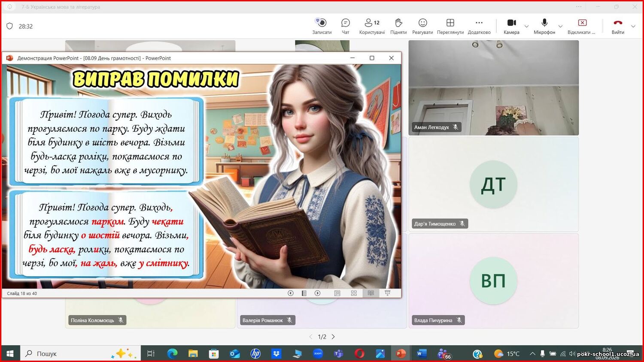Toggle the Мікрофон mute state

[544, 26]
